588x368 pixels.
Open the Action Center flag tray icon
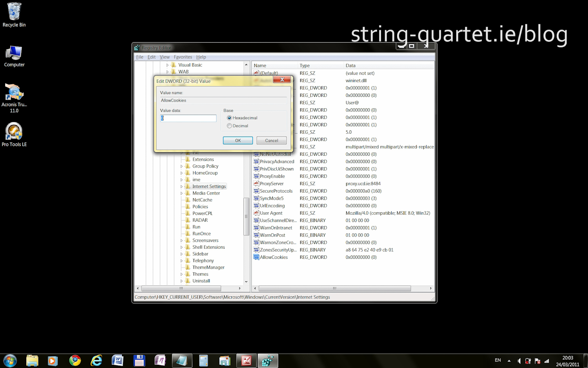537,361
